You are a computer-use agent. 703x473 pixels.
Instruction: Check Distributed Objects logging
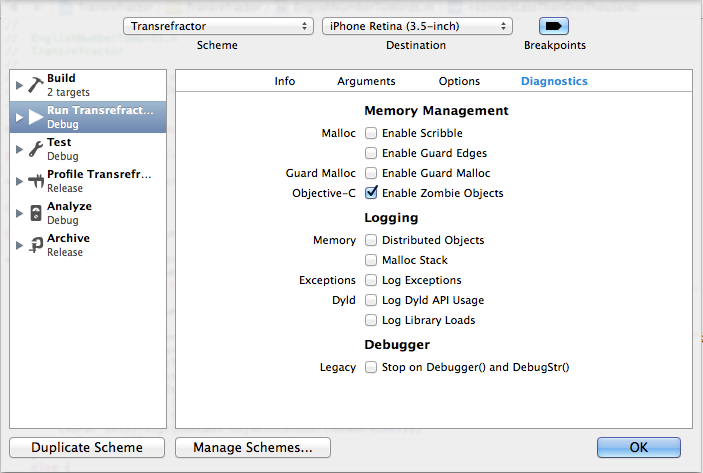pos(371,240)
